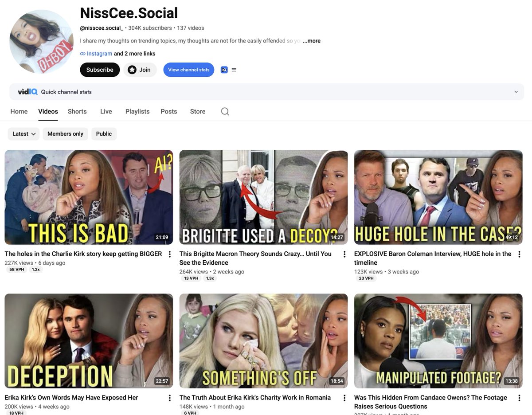Click the '264K views • 2 weeks ago' text
This screenshot has width=532, height=415.
212,272
